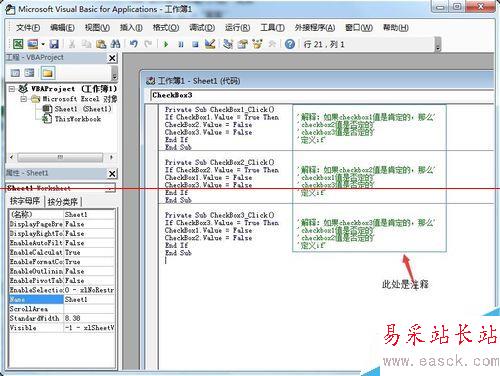
Task: Open Sheet1 Worksheet properties object dropdown
Action: point(110,188)
